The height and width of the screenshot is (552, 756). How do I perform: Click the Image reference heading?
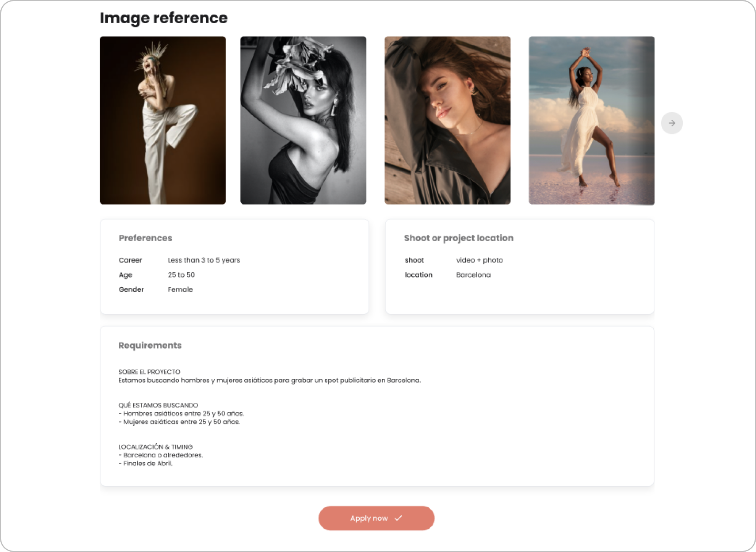[163, 18]
